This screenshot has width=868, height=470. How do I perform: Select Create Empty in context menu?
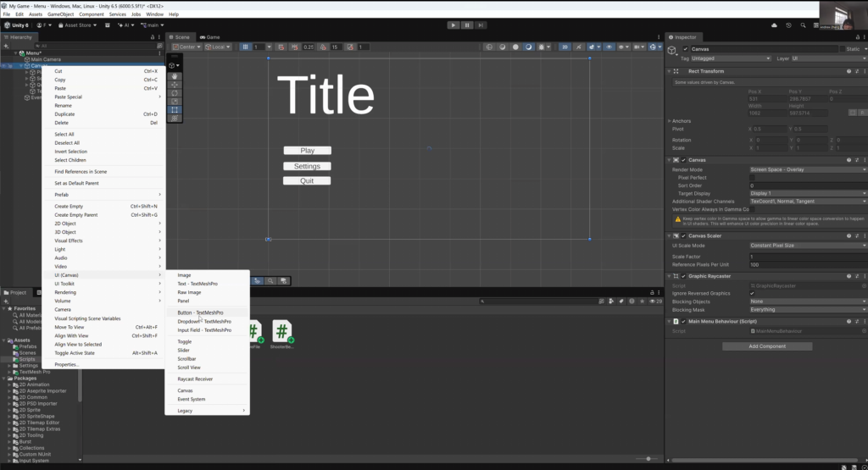pos(69,207)
